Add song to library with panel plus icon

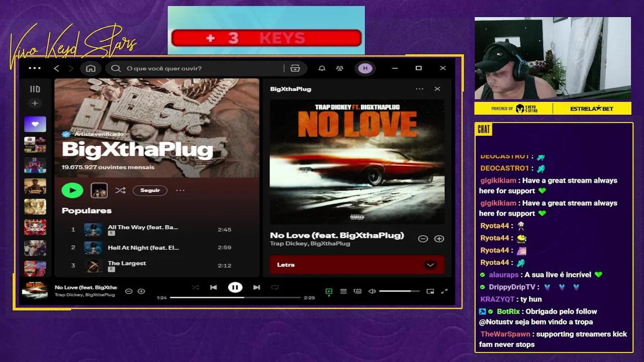coord(439,239)
